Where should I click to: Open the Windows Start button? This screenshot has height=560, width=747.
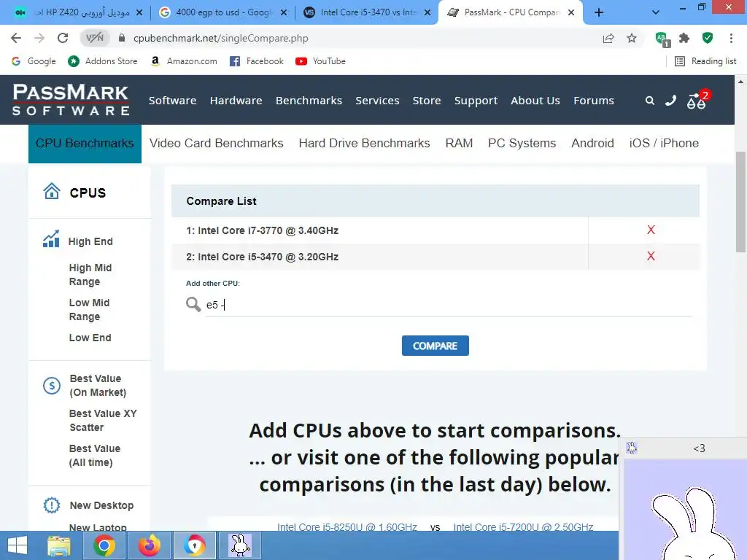click(18, 545)
